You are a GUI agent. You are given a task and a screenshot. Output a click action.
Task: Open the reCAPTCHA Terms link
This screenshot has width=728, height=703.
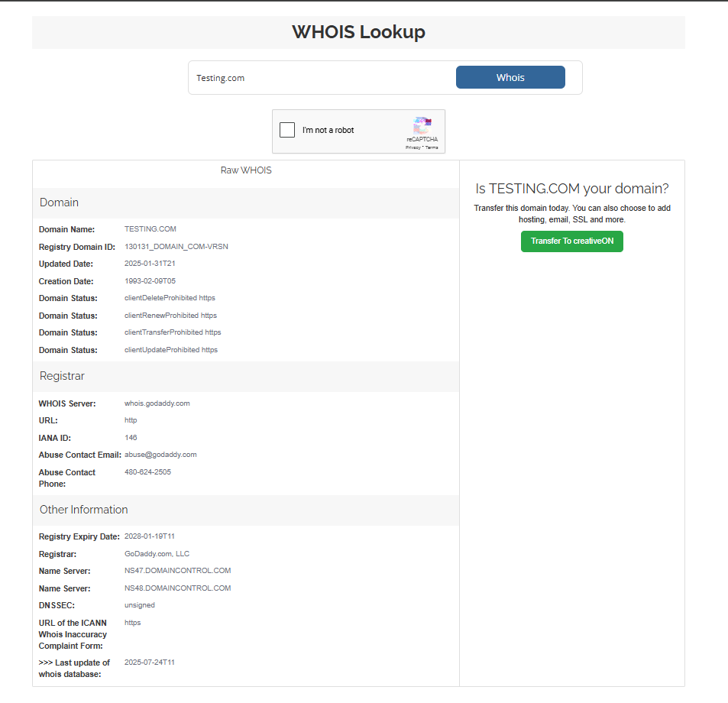tap(432, 147)
